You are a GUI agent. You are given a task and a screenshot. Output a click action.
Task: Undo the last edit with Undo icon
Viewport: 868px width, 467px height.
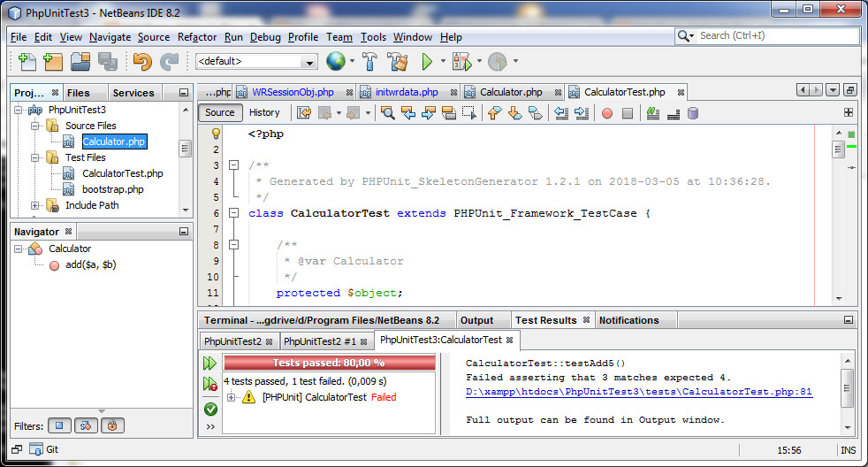pos(142,62)
